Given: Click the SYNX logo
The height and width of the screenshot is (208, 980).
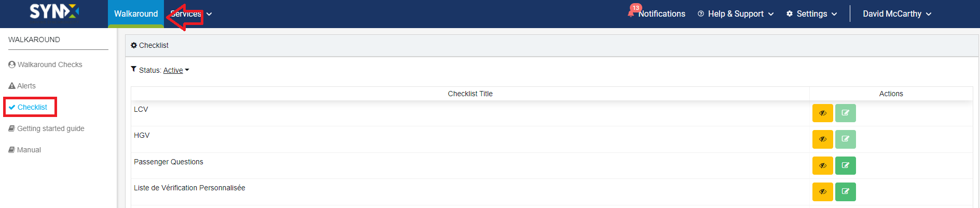Looking at the screenshot, I should click(x=54, y=12).
